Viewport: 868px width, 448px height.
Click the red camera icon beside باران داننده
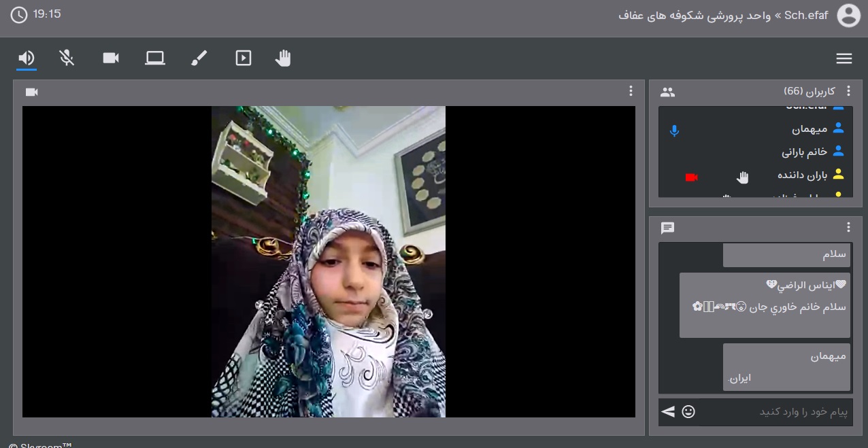692,177
